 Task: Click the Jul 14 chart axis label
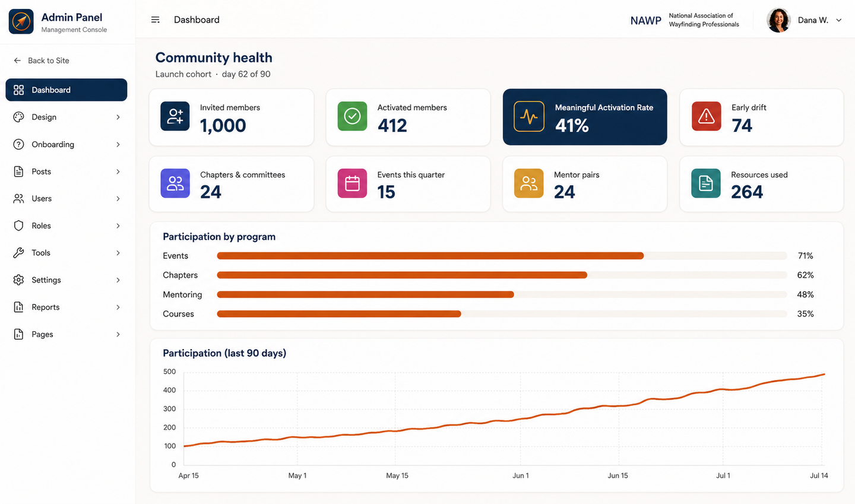point(819,476)
